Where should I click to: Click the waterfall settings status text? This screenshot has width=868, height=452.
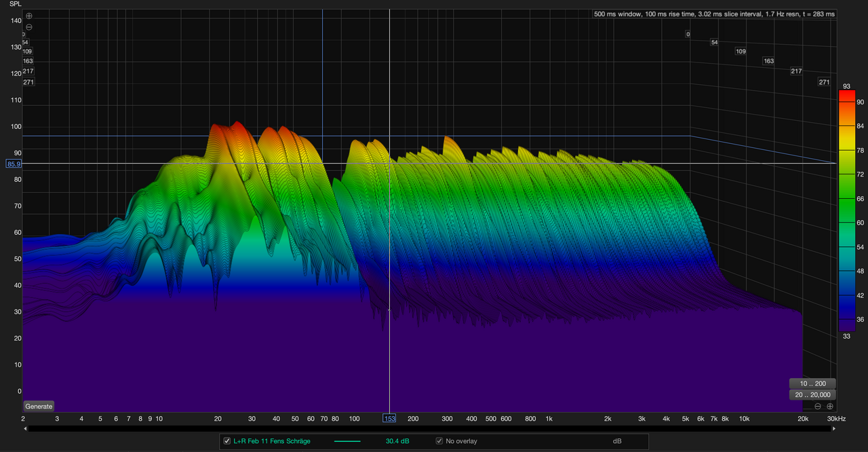click(x=714, y=14)
